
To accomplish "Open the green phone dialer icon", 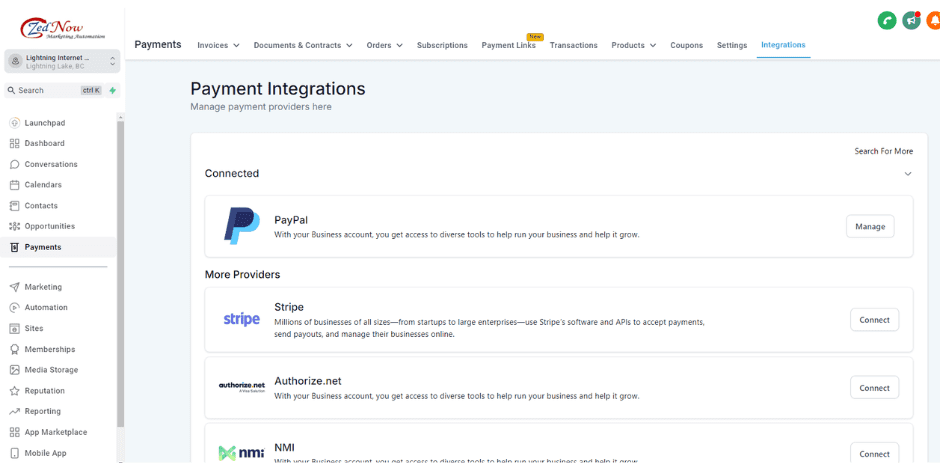I will (887, 20).
